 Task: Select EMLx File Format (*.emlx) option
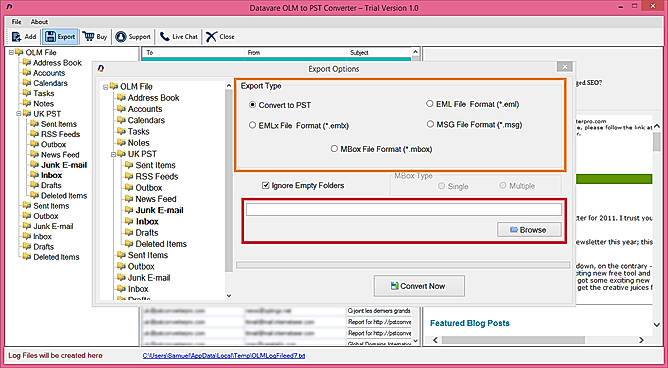(252, 126)
